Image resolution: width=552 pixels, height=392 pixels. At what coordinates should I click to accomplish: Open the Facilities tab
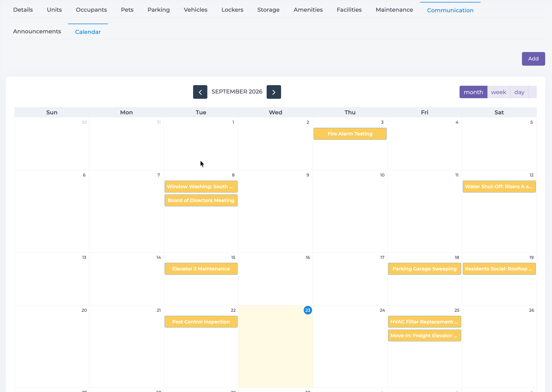tap(349, 10)
